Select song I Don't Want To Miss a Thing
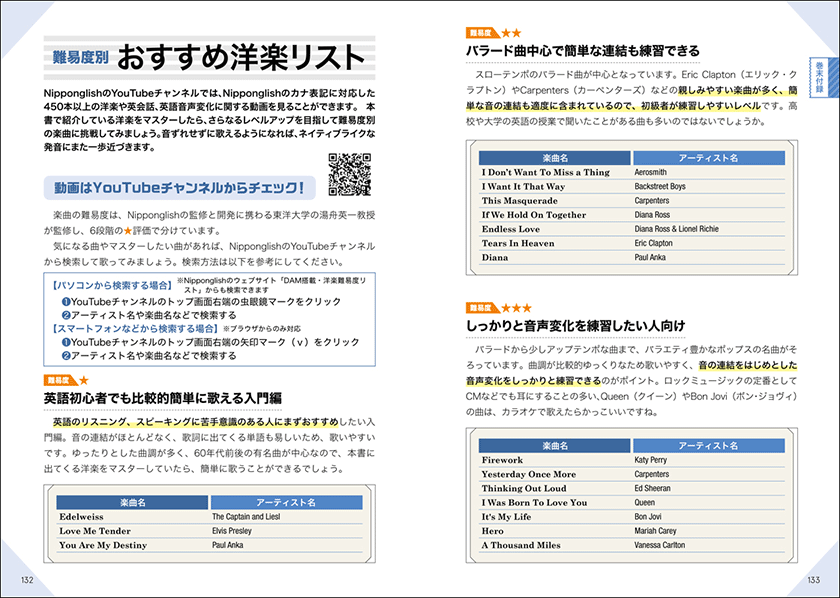840x598 pixels. (x=545, y=173)
